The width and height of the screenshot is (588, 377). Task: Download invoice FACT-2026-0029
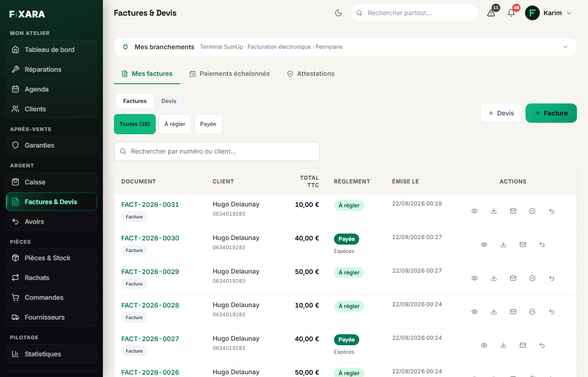pyautogui.click(x=494, y=278)
